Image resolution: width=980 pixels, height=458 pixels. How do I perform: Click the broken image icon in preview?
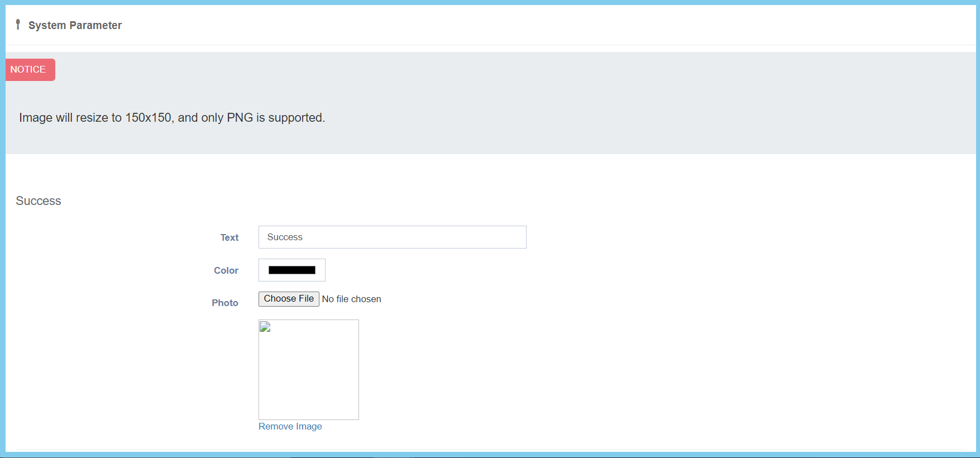[x=265, y=327]
